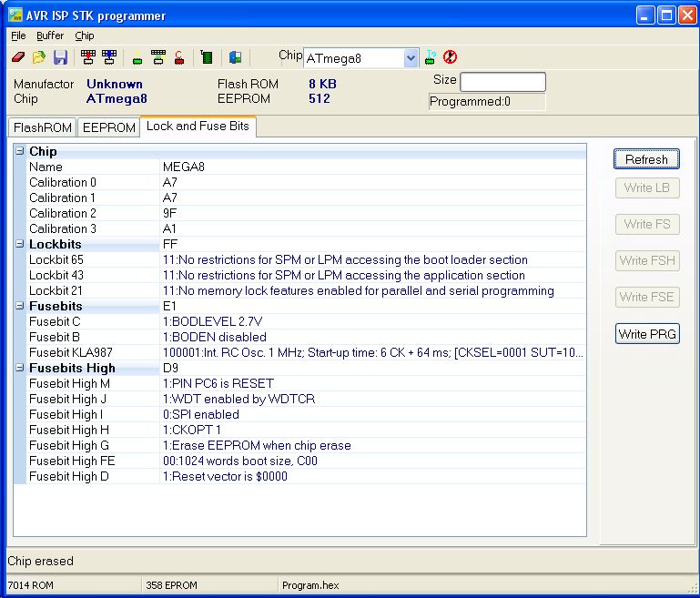700x598 pixels.
Task: Open the Chip menu
Action: 85,35
